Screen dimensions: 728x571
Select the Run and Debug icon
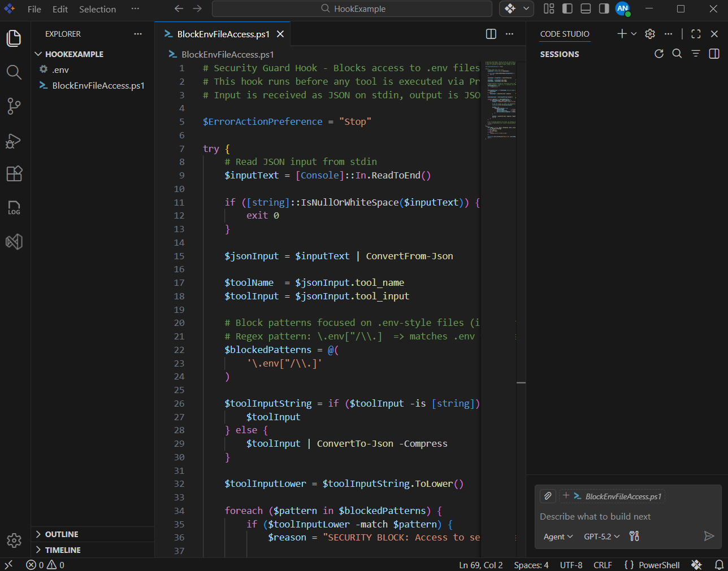tap(14, 141)
